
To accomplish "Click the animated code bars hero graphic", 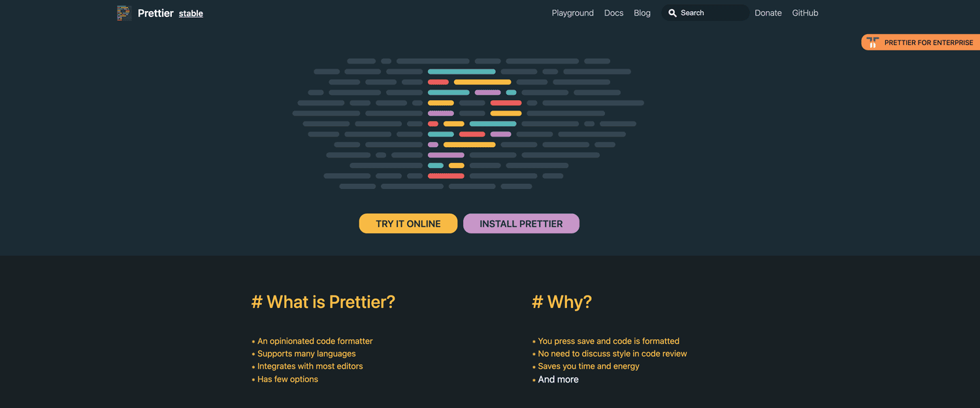I will point(468,124).
